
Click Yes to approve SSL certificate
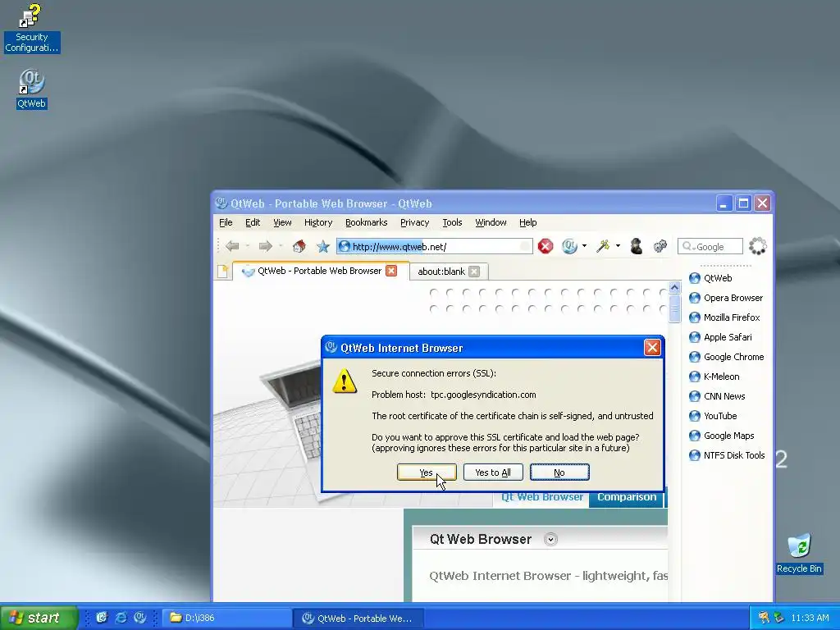427,472
